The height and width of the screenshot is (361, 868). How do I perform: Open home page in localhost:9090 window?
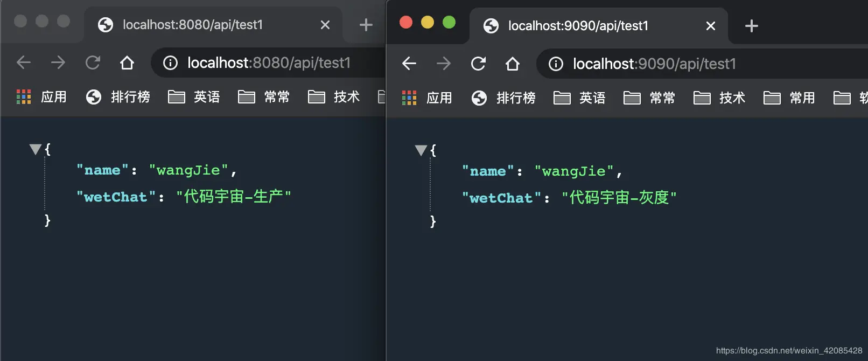(x=513, y=64)
